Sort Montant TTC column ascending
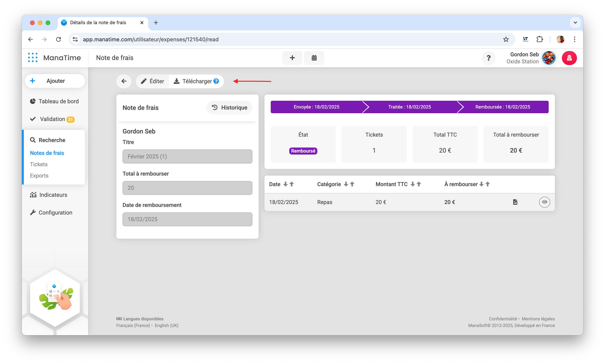 (x=419, y=184)
